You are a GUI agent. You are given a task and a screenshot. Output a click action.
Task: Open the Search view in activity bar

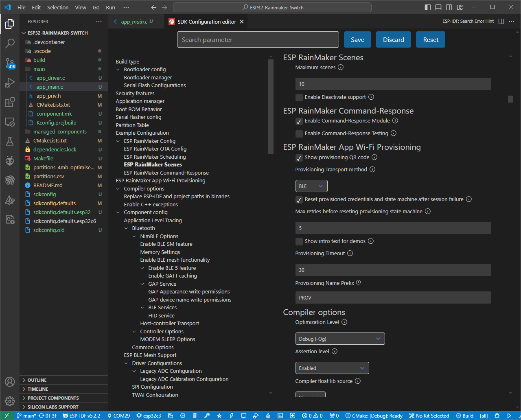pos(10,43)
